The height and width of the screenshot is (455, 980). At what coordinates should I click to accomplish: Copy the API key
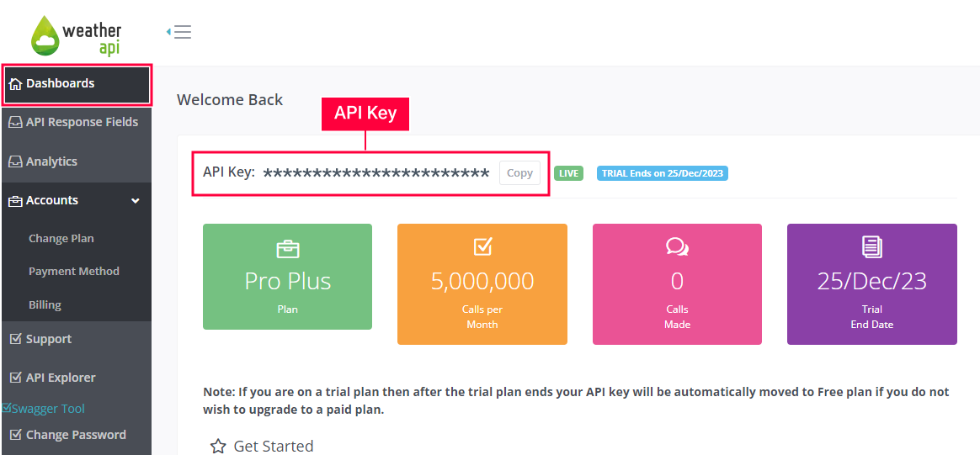[x=519, y=173]
